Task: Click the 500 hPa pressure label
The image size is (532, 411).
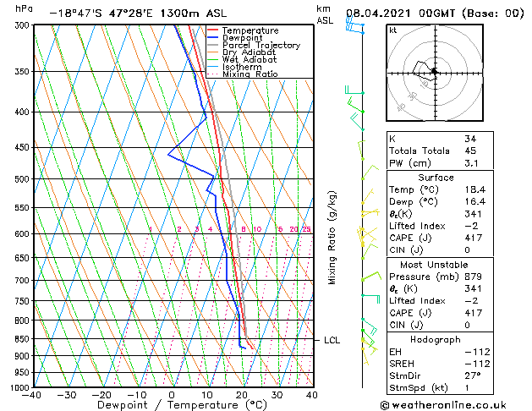Action: point(23,178)
